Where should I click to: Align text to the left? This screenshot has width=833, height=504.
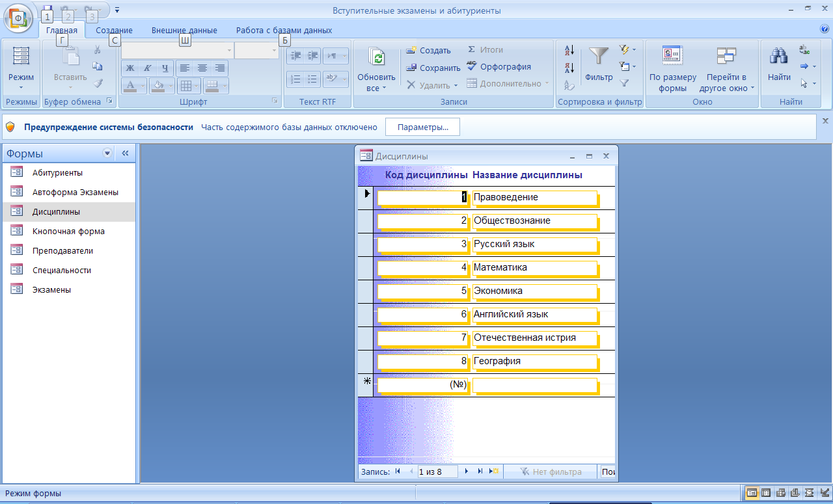pos(185,68)
